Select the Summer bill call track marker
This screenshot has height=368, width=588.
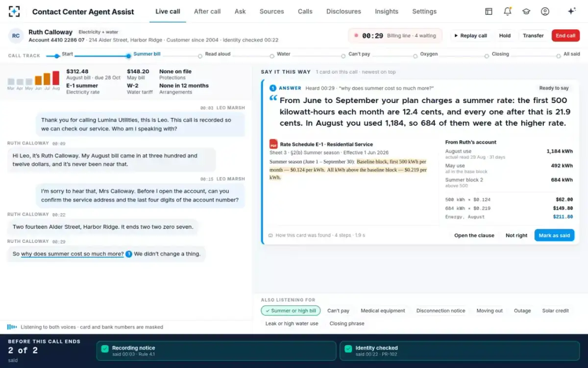click(x=129, y=55)
